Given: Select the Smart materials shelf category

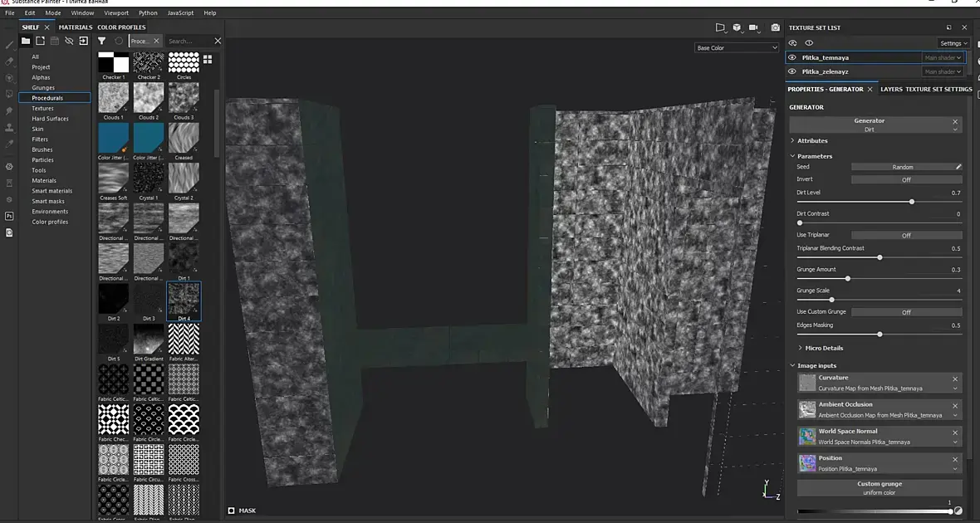Looking at the screenshot, I should point(51,191).
